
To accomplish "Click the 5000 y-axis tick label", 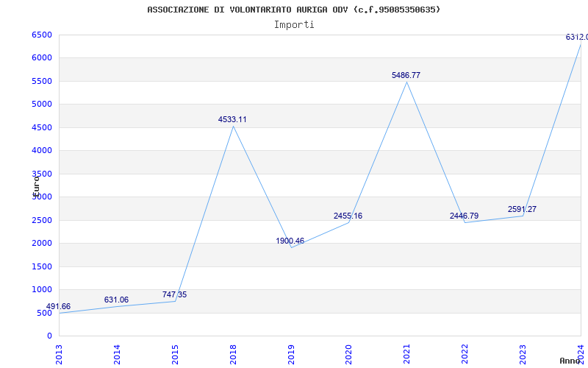I will tap(42, 104).
